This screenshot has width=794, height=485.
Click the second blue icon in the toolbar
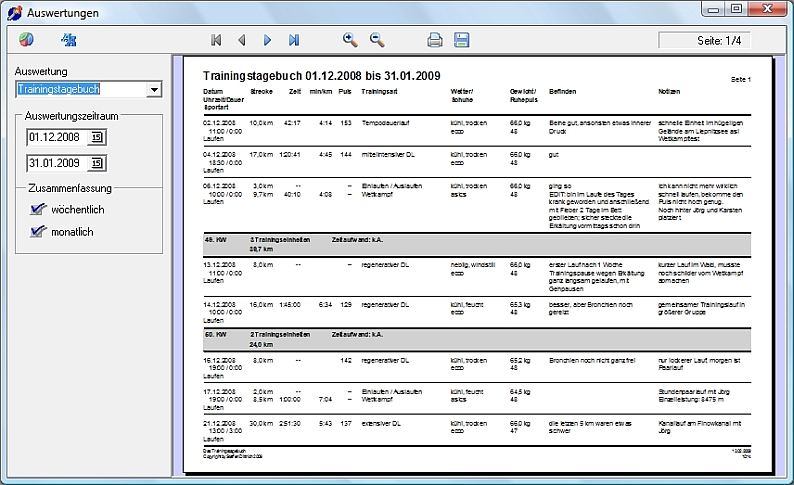pyautogui.click(x=69, y=40)
